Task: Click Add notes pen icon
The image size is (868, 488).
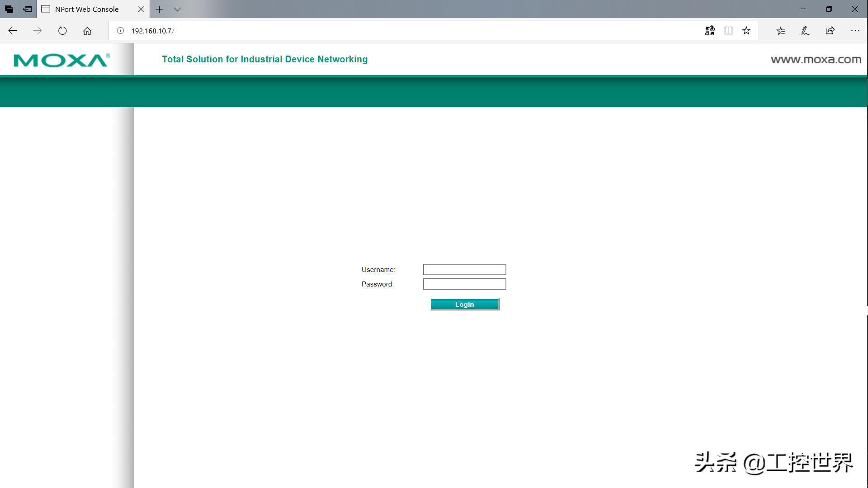Action: point(805,31)
